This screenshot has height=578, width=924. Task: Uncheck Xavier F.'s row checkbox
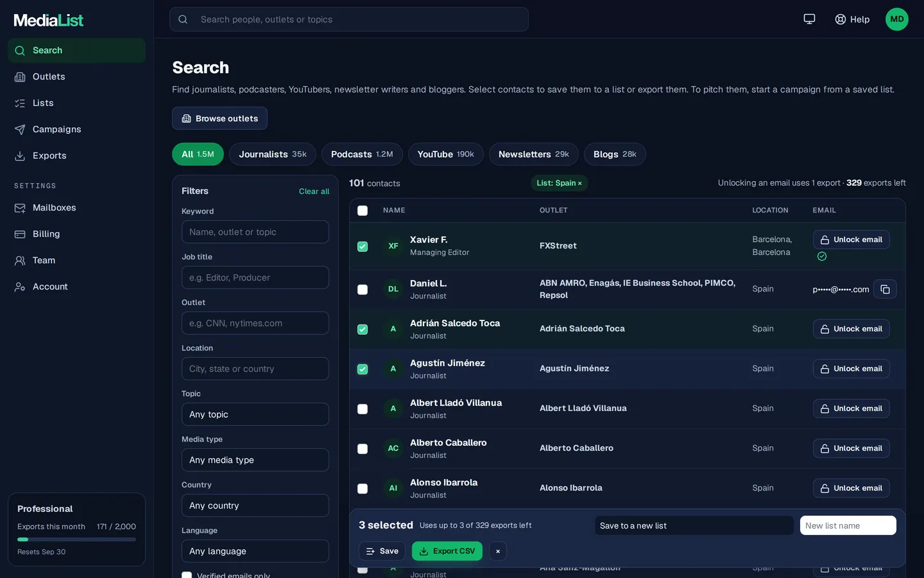(x=363, y=247)
